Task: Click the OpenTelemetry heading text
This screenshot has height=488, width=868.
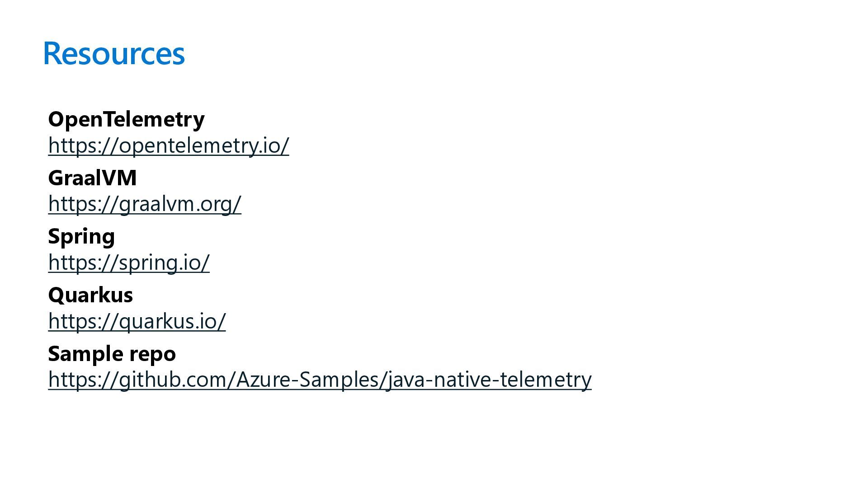Action: 126,119
